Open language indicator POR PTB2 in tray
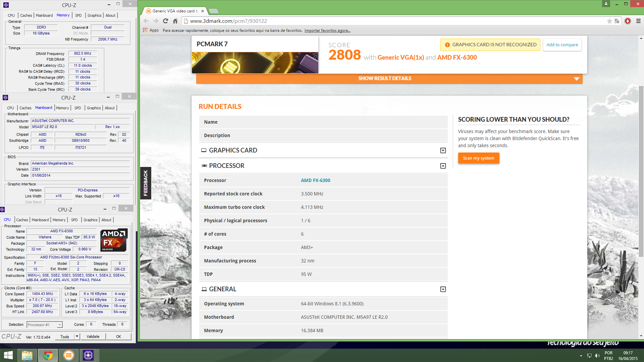Viewport: 644px width, 362px height. tap(608, 356)
